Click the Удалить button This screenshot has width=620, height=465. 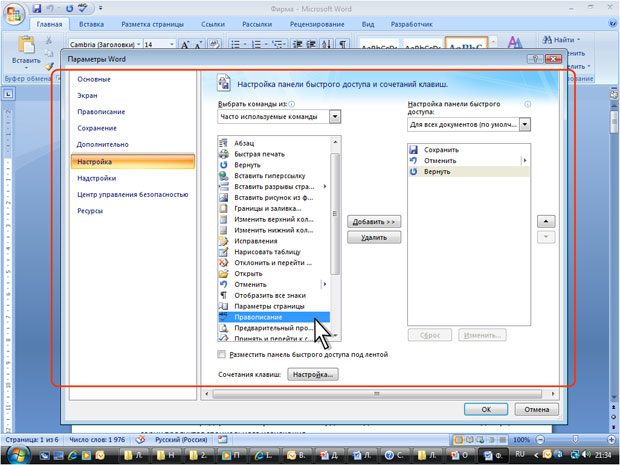[x=374, y=238]
